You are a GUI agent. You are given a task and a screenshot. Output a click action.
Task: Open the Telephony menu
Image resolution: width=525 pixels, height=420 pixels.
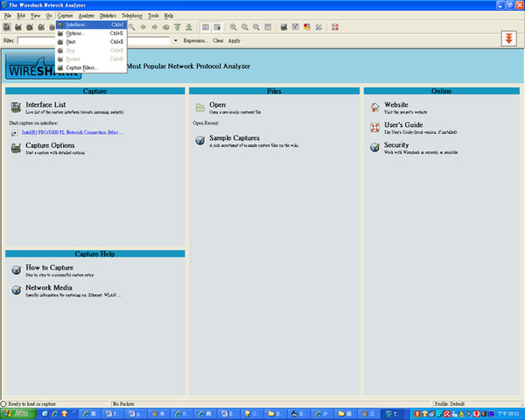132,16
